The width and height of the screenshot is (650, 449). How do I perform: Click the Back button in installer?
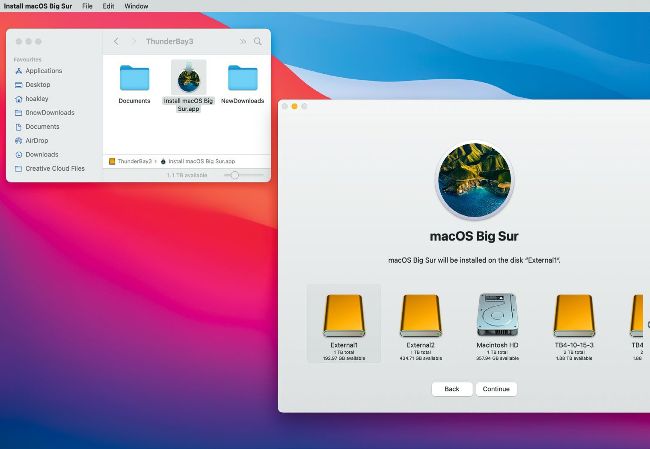452,389
